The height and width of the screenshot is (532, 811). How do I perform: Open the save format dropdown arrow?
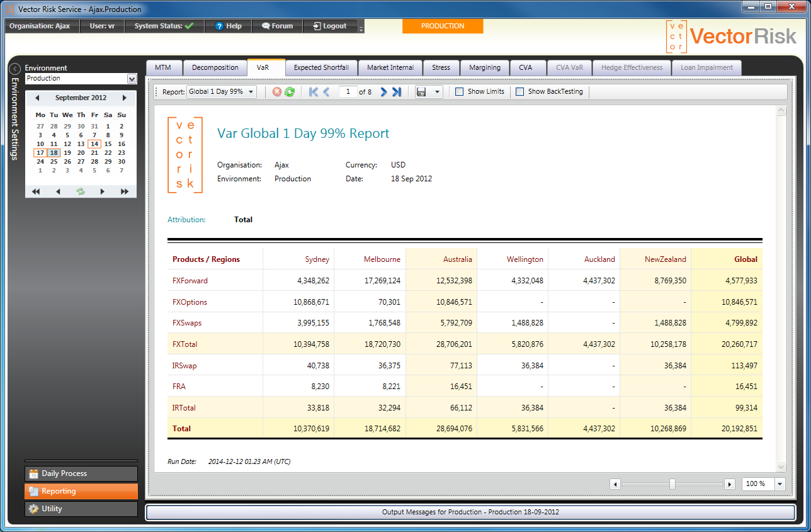437,92
